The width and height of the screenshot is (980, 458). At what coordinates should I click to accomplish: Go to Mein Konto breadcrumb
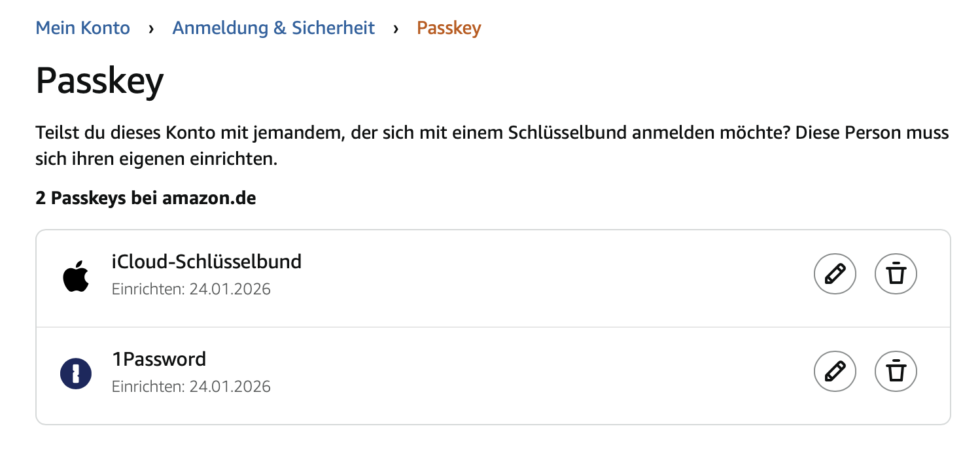pos(82,28)
